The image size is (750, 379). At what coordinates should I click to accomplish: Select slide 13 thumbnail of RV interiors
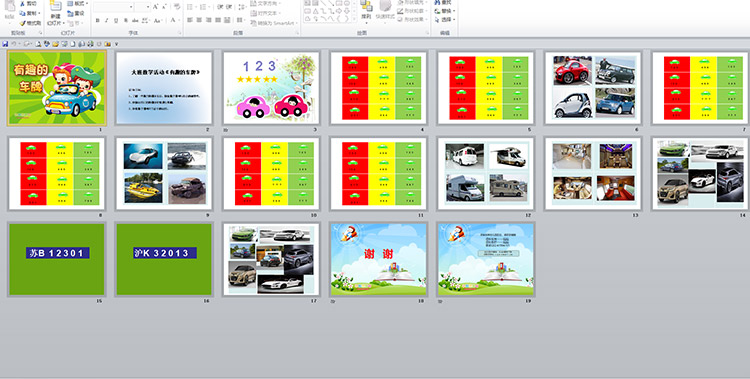coord(593,174)
